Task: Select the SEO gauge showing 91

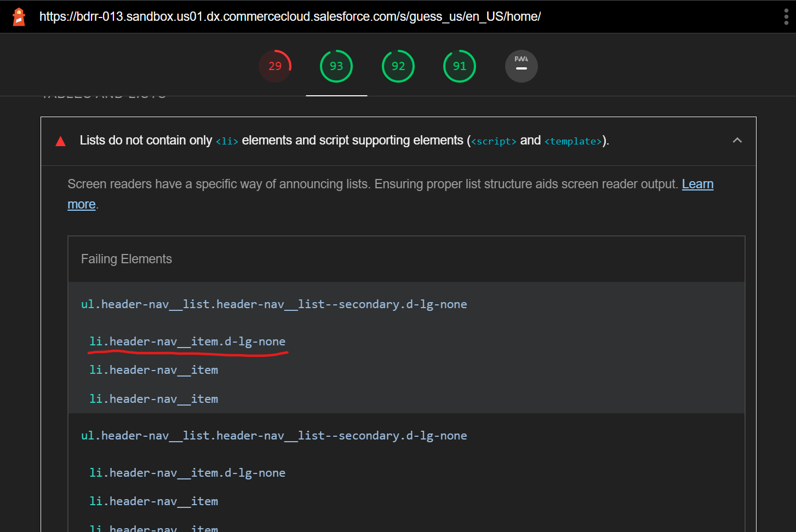Action: coord(460,66)
